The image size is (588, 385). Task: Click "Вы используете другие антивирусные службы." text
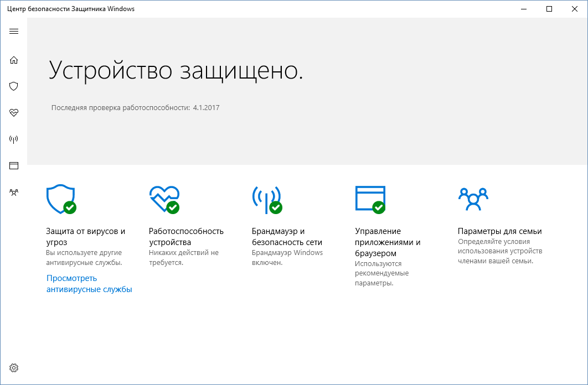84,258
